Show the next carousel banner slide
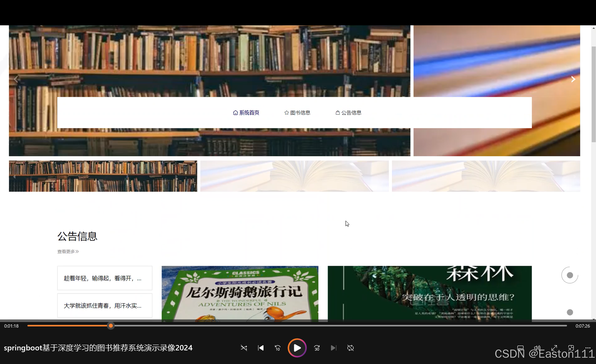This screenshot has width=596, height=364. pyautogui.click(x=573, y=79)
